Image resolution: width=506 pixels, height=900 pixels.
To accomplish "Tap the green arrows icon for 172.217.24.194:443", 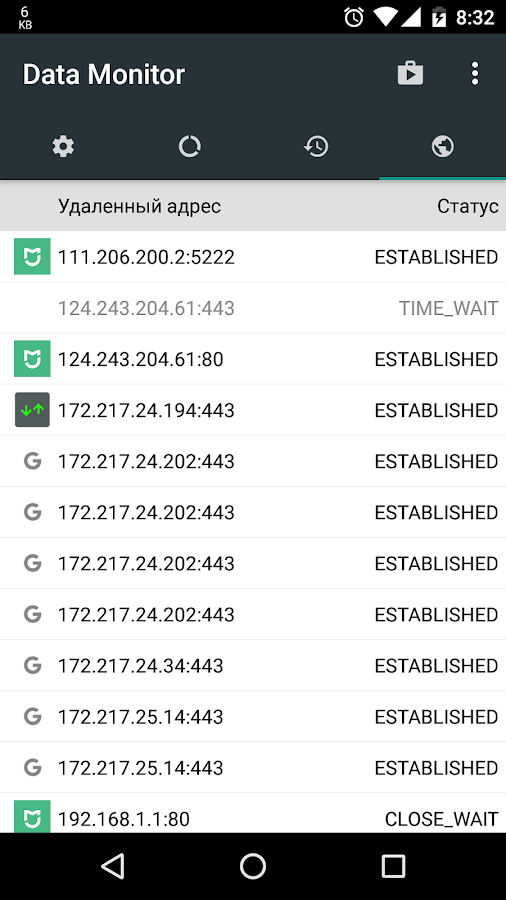I will 32,410.
